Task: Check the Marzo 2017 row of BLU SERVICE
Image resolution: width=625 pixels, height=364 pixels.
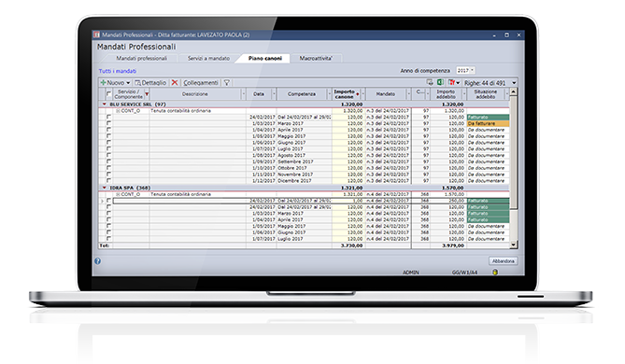Action: click(108, 123)
